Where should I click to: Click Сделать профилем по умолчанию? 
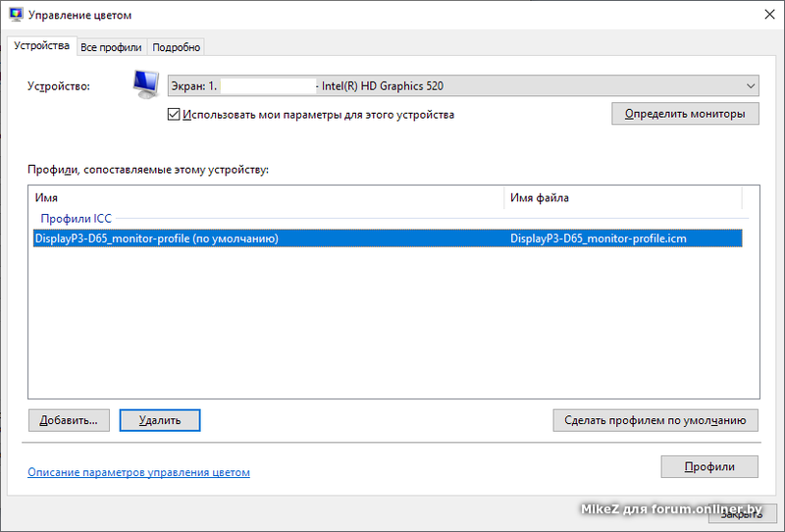point(655,420)
